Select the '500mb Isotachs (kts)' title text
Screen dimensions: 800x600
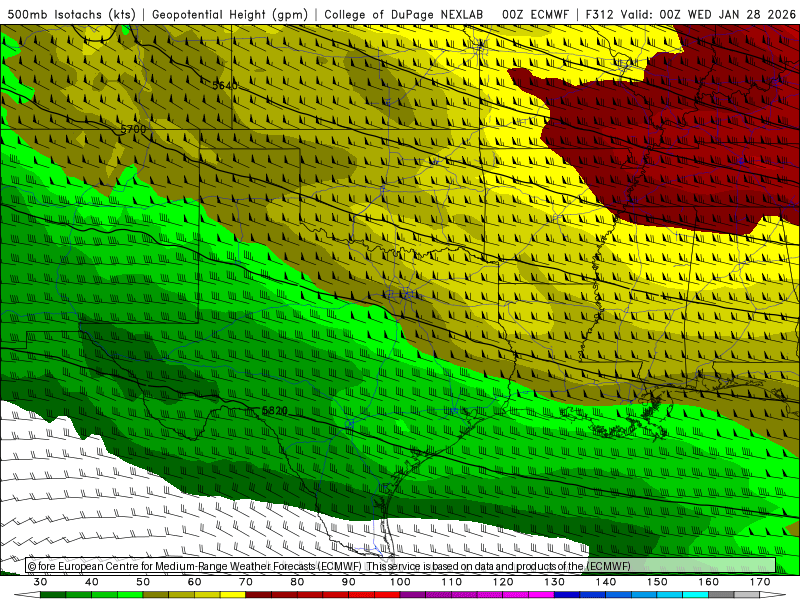click(x=71, y=15)
